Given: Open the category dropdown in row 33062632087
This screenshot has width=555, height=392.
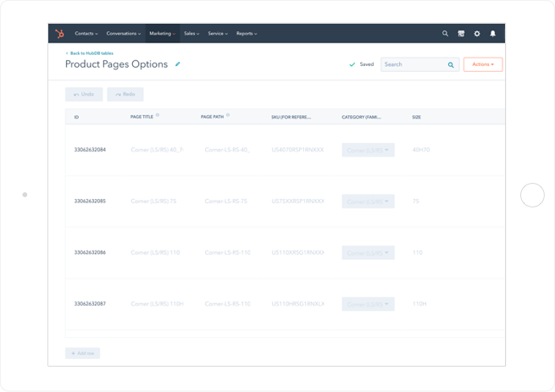Looking at the screenshot, I should tap(368, 304).
